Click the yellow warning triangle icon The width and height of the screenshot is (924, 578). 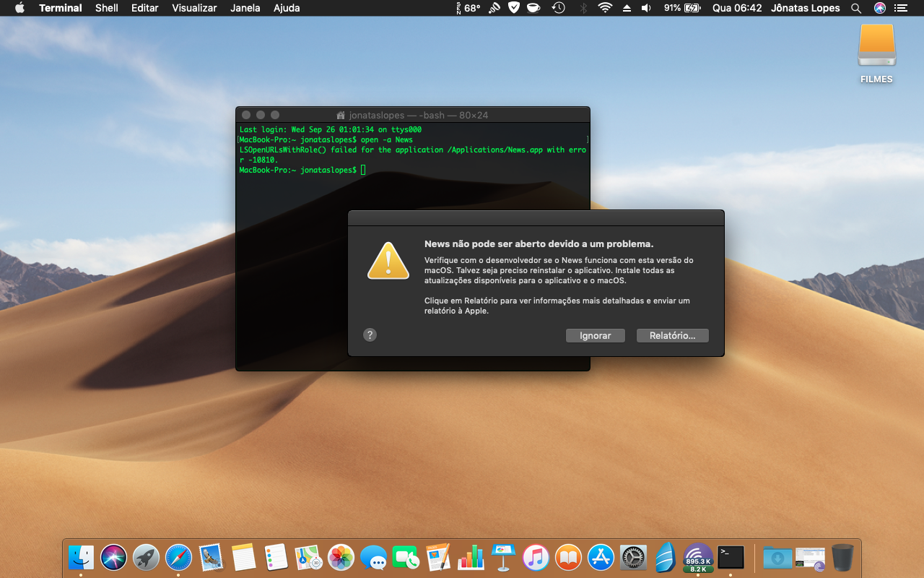(388, 261)
